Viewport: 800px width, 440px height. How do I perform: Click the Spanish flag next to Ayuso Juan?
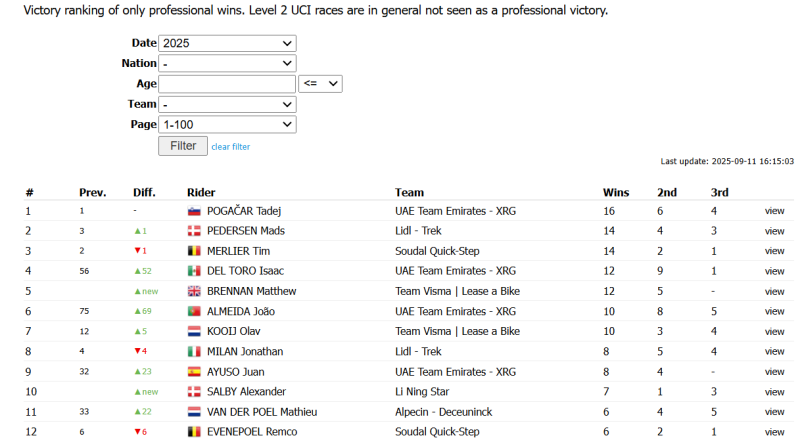pyautogui.click(x=194, y=372)
